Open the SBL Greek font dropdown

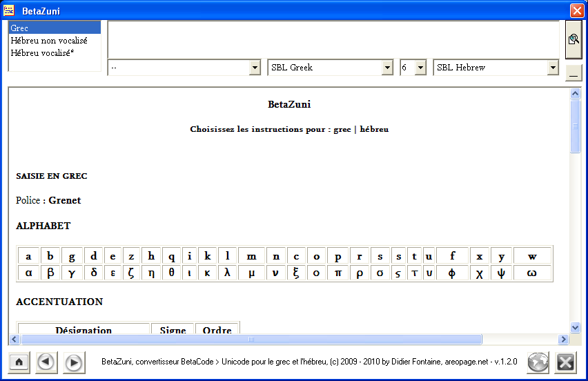[387, 68]
